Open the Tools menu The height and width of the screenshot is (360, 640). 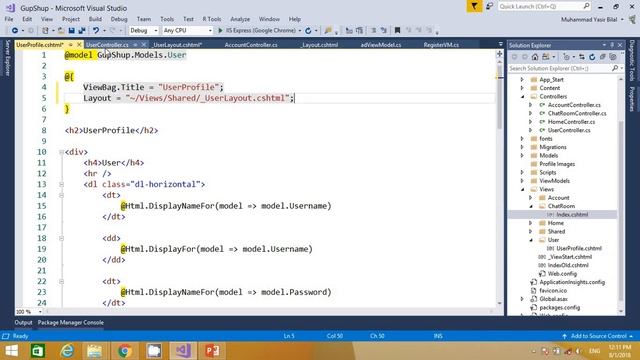(167, 19)
